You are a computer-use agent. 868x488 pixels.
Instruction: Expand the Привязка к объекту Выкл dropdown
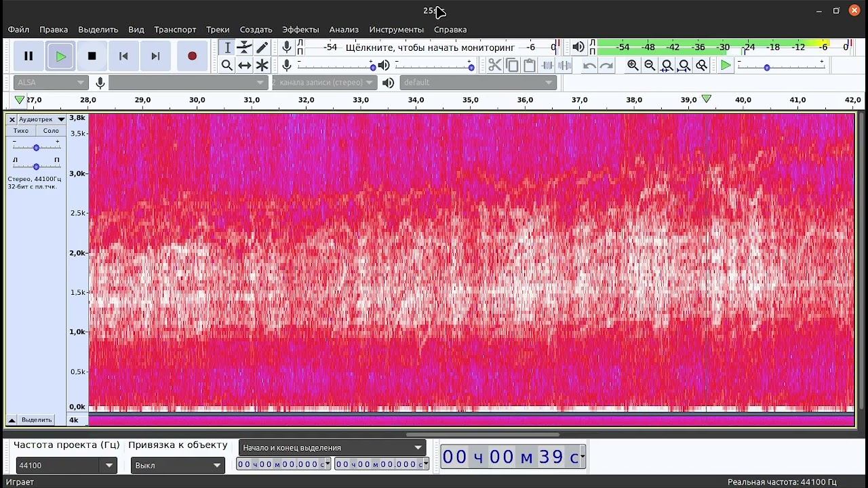point(217,466)
